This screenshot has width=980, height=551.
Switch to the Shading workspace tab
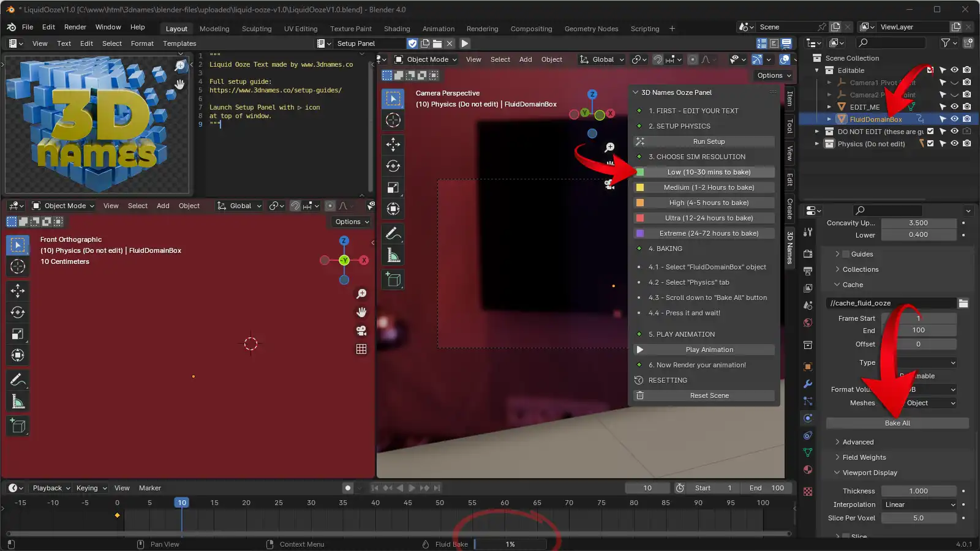397,29
